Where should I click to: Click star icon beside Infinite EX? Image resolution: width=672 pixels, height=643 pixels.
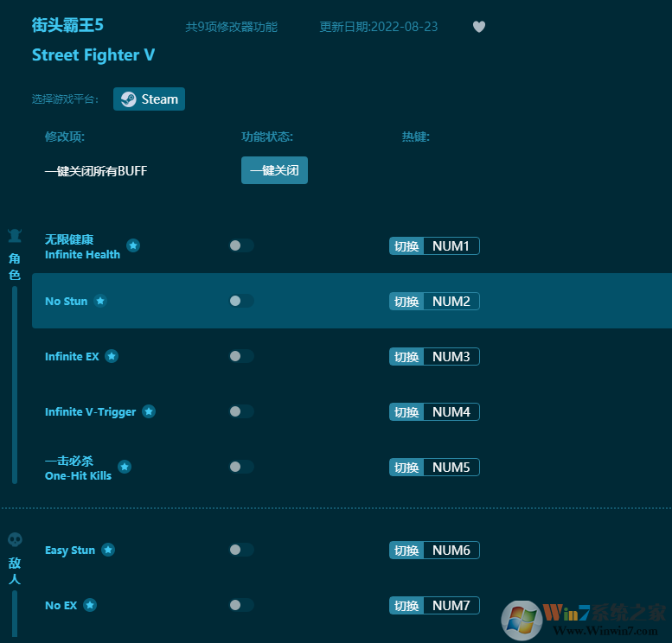point(112,356)
